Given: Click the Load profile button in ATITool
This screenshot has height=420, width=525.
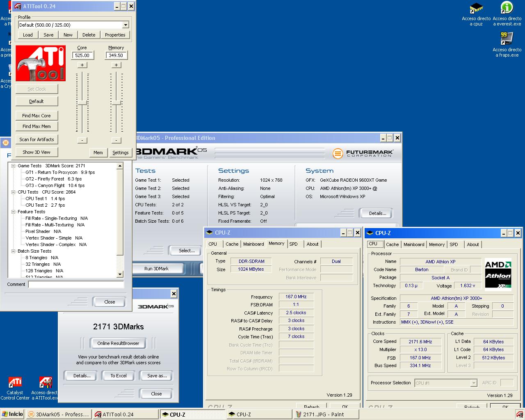Looking at the screenshot, I should [28, 35].
